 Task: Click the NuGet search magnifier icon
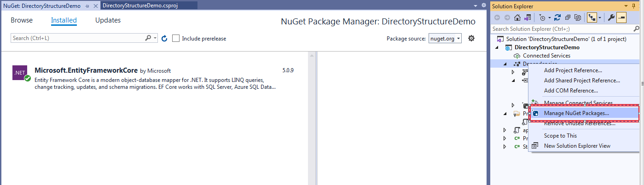click(148, 38)
